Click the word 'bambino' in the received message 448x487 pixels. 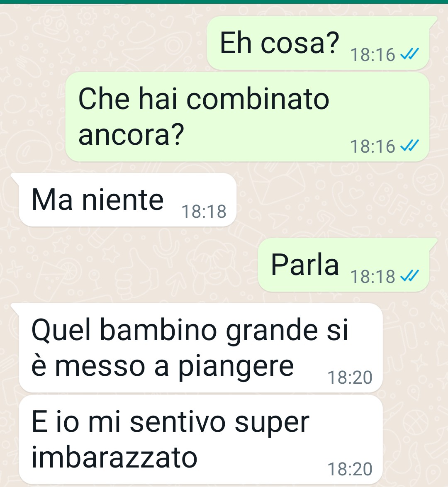point(158,330)
